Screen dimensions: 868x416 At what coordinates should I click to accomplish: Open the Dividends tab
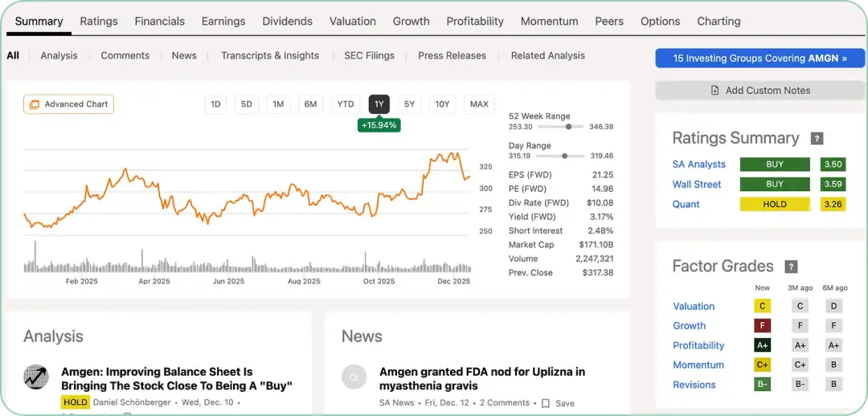coord(287,21)
